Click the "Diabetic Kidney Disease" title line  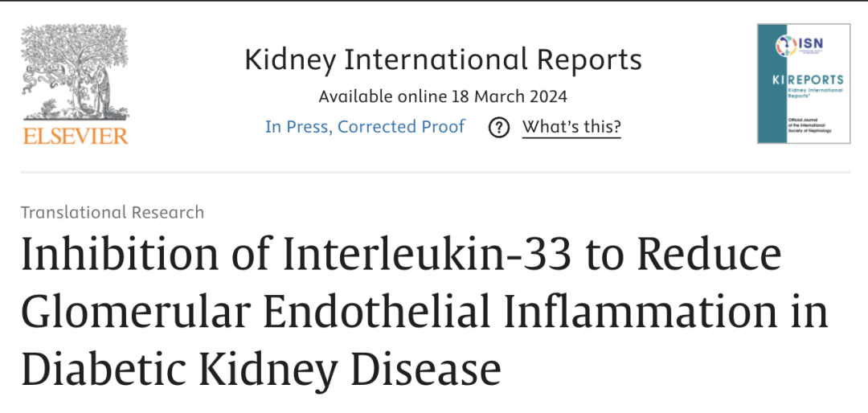[260, 370]
